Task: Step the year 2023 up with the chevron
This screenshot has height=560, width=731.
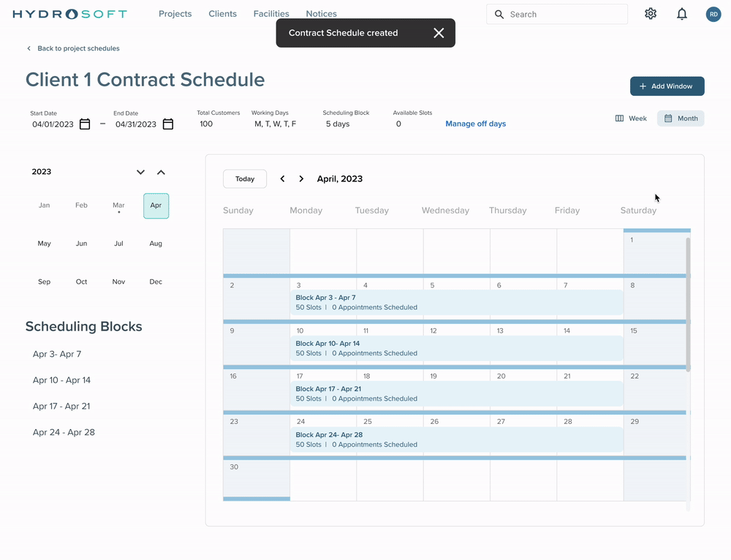Action: coord(161,173)
